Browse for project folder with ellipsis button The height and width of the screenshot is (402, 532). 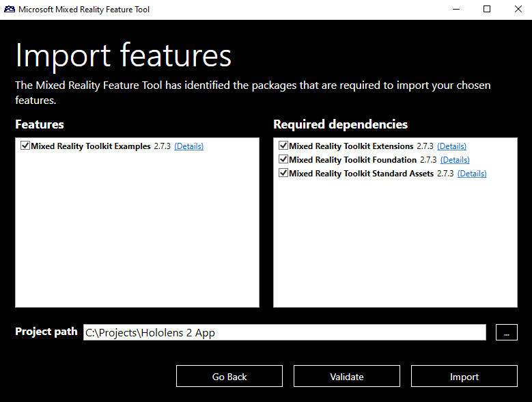coord(507,332)
